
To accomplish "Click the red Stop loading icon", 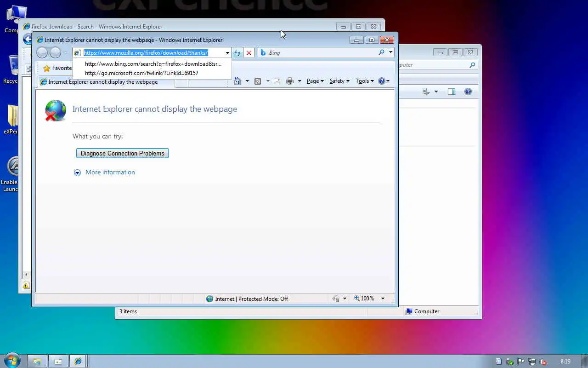I will [249, 53].
